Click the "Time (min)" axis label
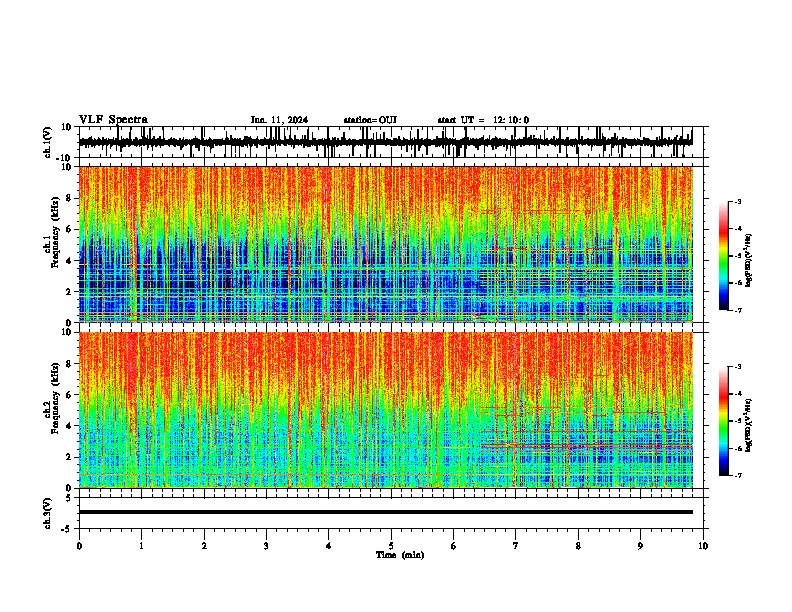The image size is (792, 612). [x=400, y=555]
